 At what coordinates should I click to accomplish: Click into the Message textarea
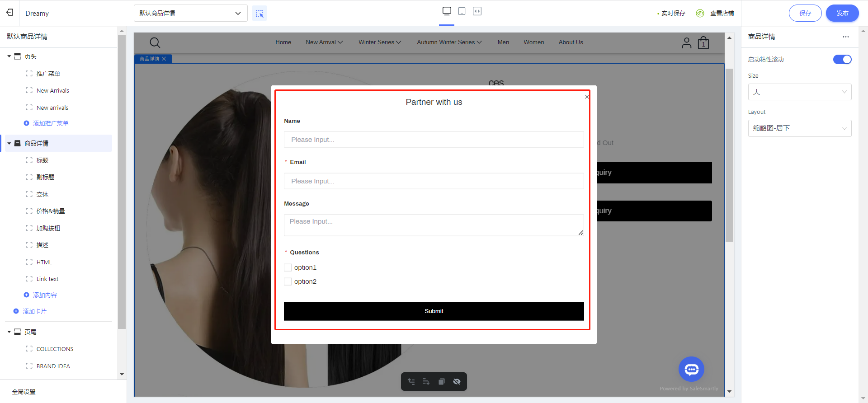(x=434, y=225)
